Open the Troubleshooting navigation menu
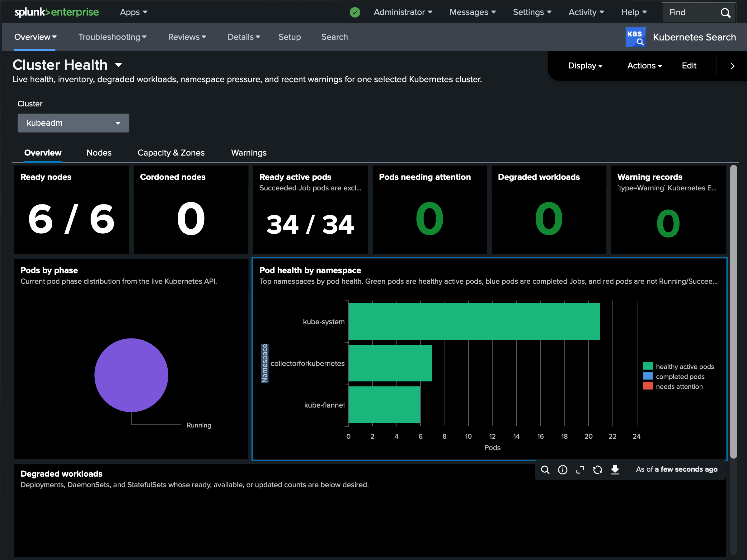Viewport: 747px width, 560px height. point(112,37)
